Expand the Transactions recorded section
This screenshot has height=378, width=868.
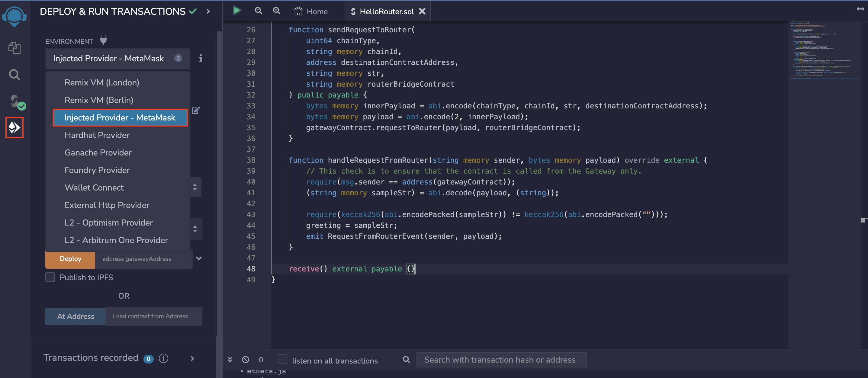pos(192,358)
